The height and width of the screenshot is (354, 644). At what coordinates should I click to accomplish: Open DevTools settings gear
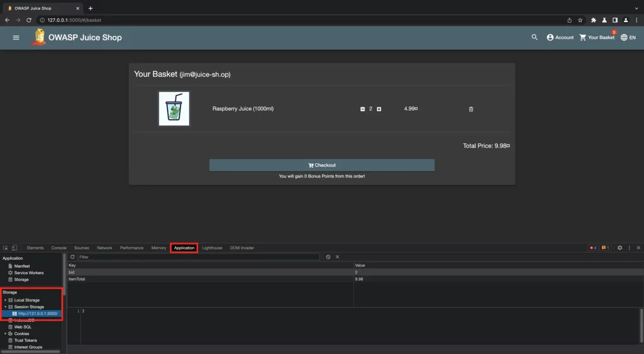[x=619, y=248]
